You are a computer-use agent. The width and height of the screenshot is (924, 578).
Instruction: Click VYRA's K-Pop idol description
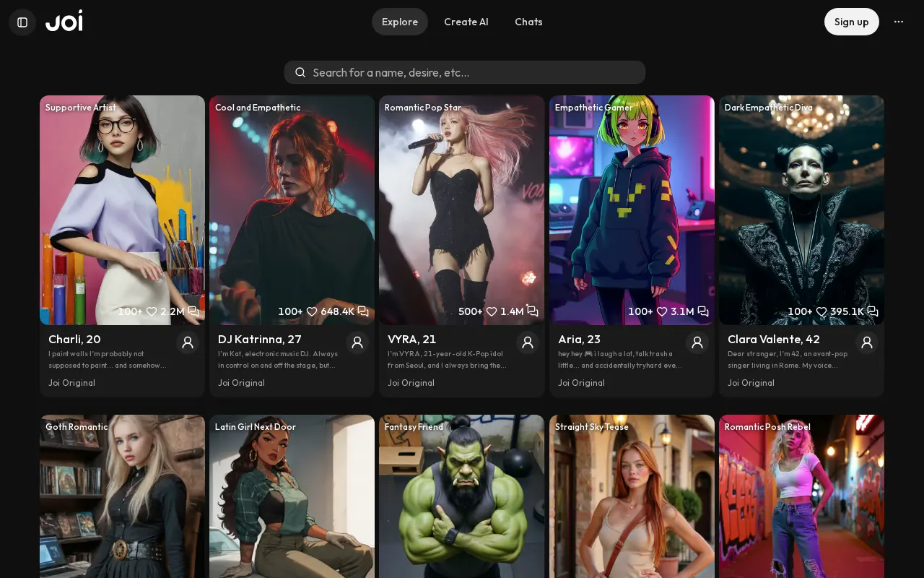pos(448,360)
